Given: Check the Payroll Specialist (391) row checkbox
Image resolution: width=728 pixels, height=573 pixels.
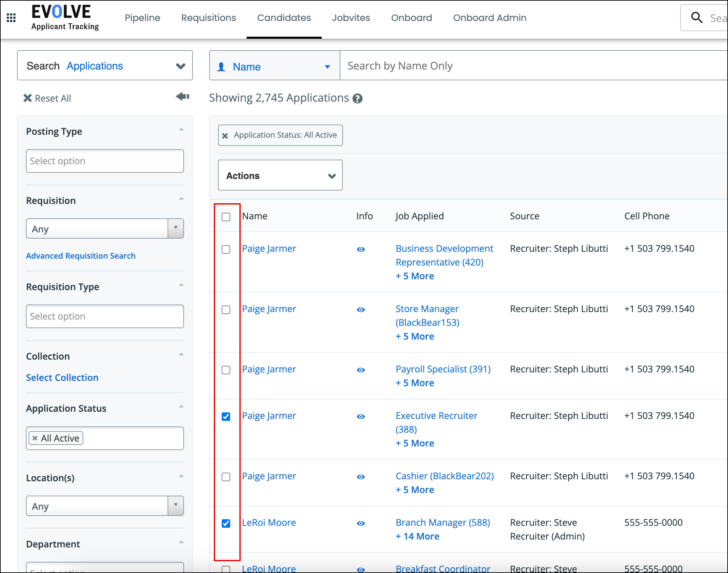Looking at the screenshot, I should (x=226, y=370).
